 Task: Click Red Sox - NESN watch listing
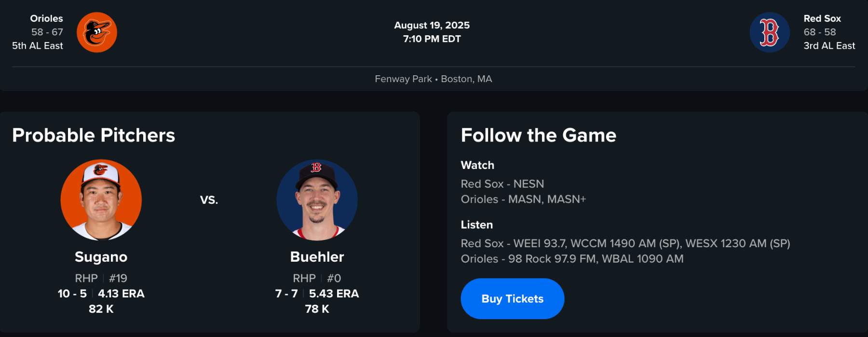(502, 184)
